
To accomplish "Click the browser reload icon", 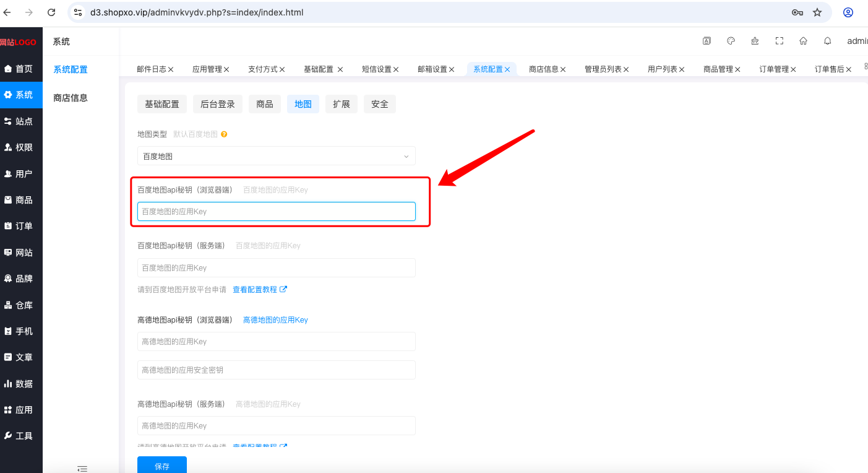I will coord(51,12).
